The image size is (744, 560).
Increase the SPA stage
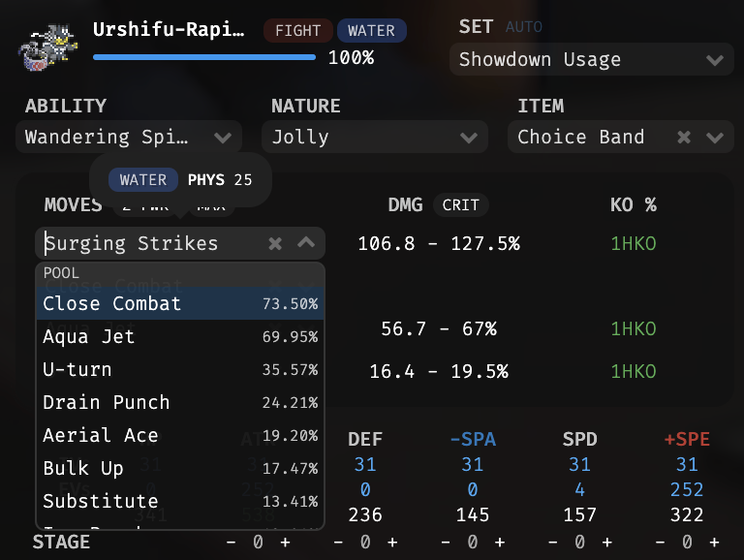[500, 542]
